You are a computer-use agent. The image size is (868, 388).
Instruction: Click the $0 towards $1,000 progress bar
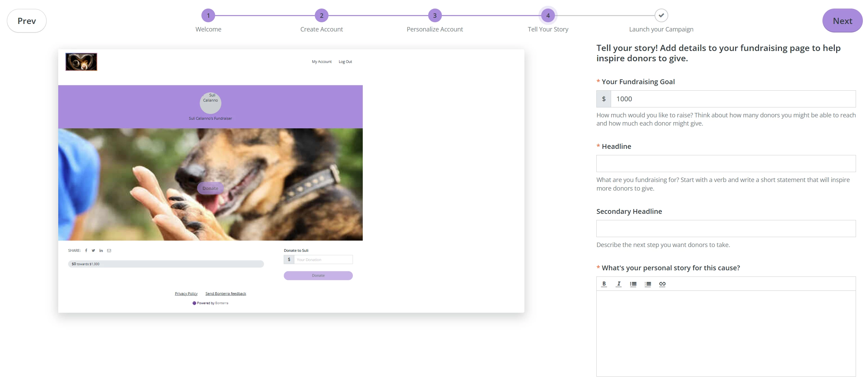click(166, 264)
